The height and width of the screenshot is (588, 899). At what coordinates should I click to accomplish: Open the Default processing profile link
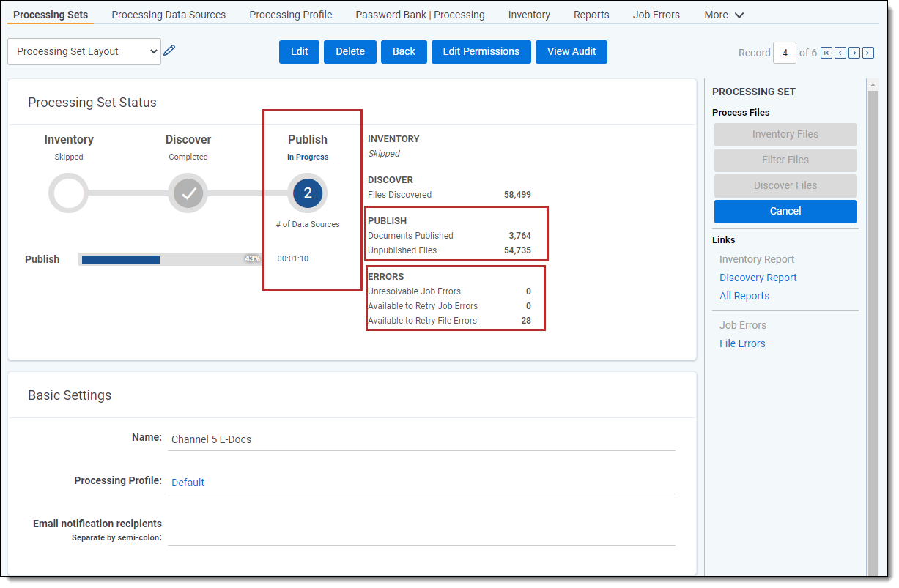tap(188, 483)
